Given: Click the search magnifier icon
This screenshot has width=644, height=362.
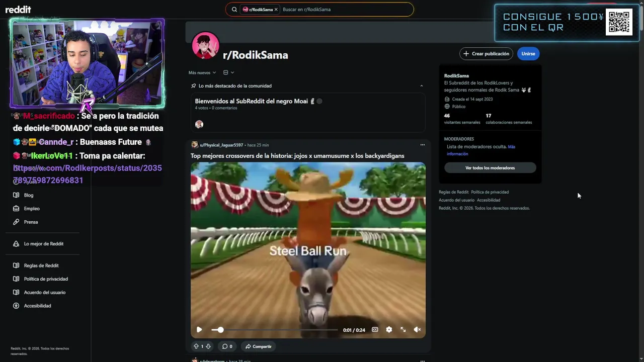Looking at the screenshot, I should 234,10.
